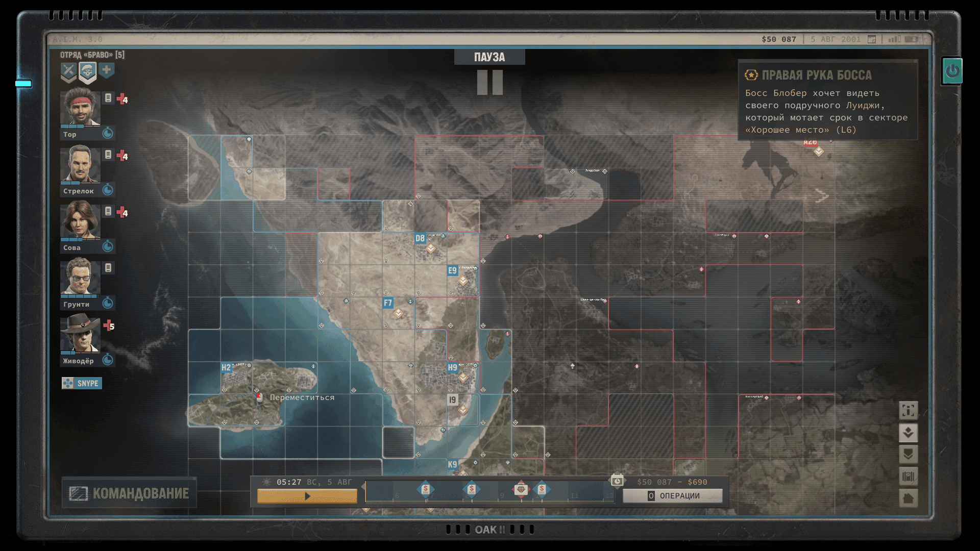Click the ОТРЯД «БРАВО» [5] squad title

tap(92, 55)
